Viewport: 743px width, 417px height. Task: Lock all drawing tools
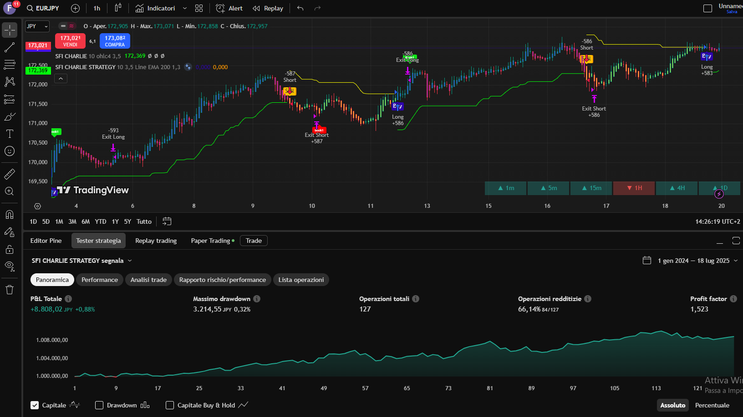(x=9, y=249)
